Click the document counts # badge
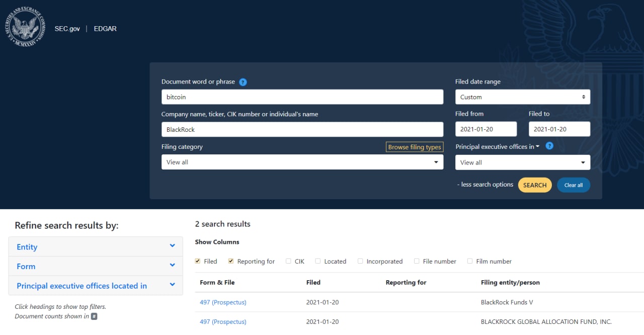This screenshot has width=644, height=335. pos(94,316)
